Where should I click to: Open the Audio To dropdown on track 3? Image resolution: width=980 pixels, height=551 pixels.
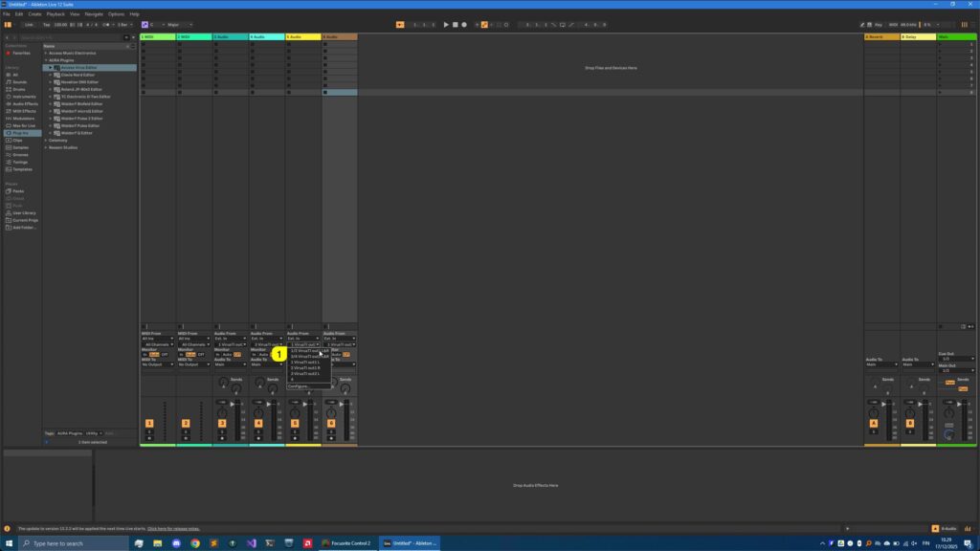(230, 364)
